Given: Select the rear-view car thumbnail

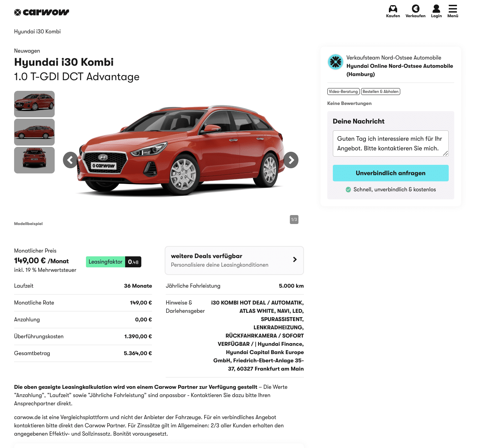Looking at the screenshot, I should [x=34, y=160].
